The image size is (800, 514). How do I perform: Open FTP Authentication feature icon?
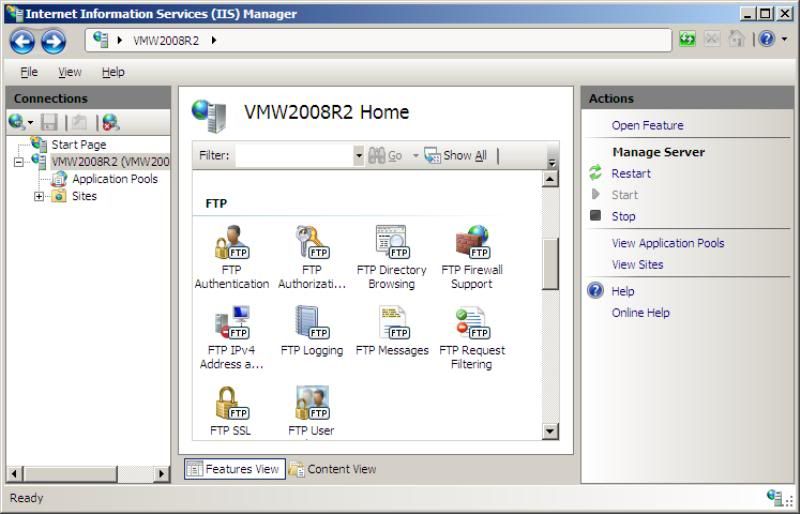point(232,242)
